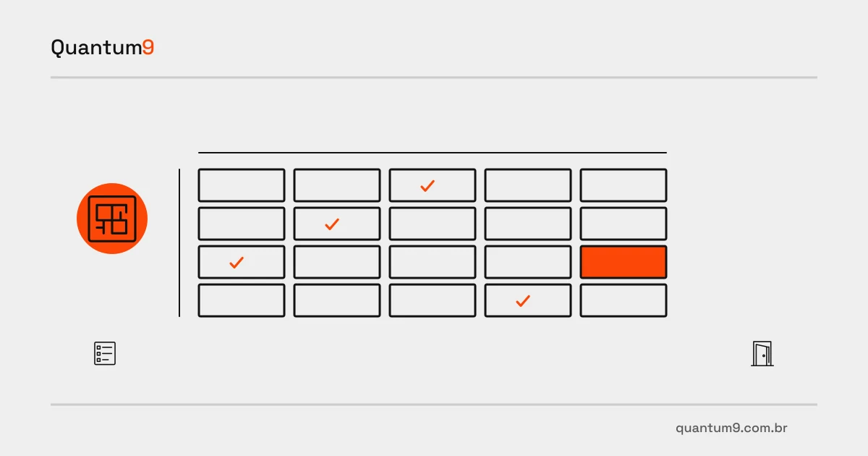Click the orange floor plan circle icon
This screenshot has width=868, height=456.
click(112, 219)
